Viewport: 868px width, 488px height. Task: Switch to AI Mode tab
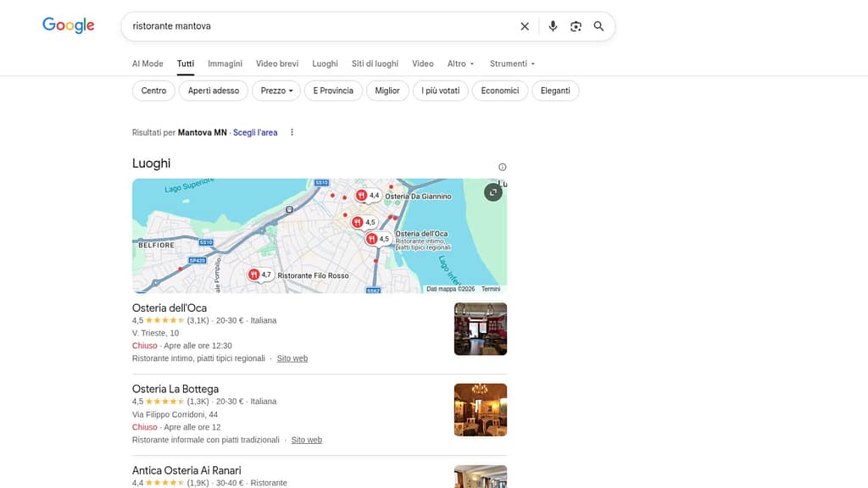coord(147,64)
